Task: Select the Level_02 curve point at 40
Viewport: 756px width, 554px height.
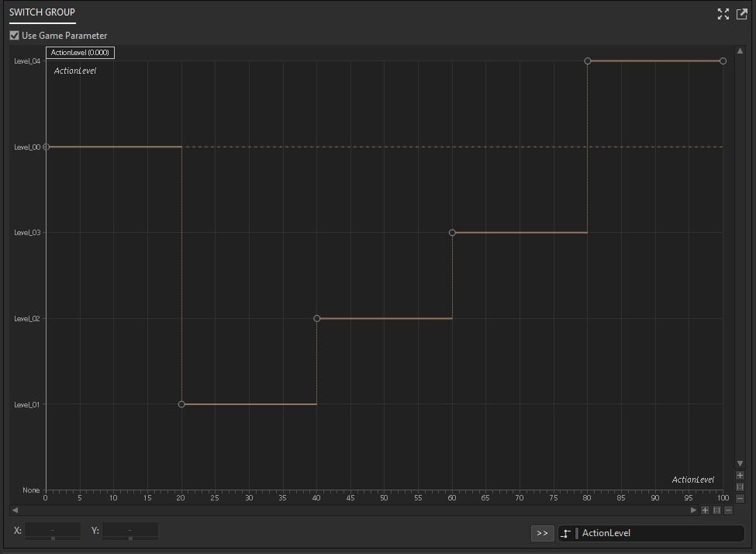Action: 316,318
